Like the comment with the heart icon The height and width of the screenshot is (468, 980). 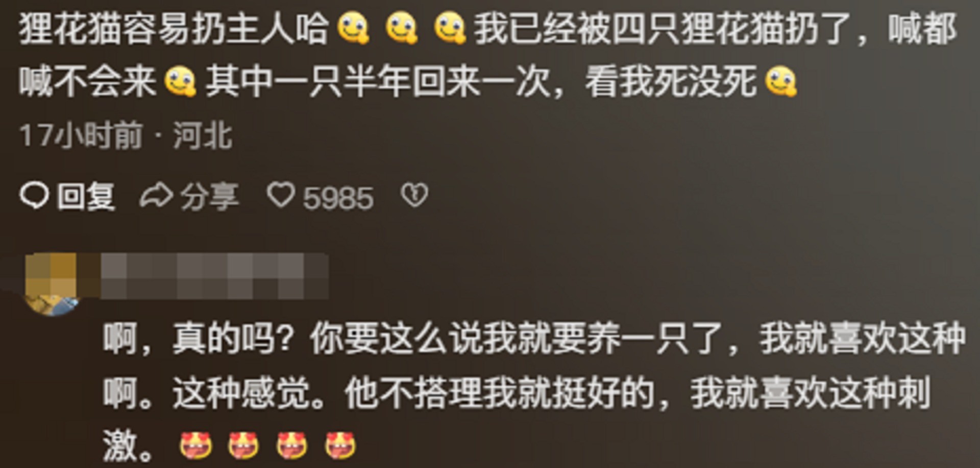click(281, 195)
